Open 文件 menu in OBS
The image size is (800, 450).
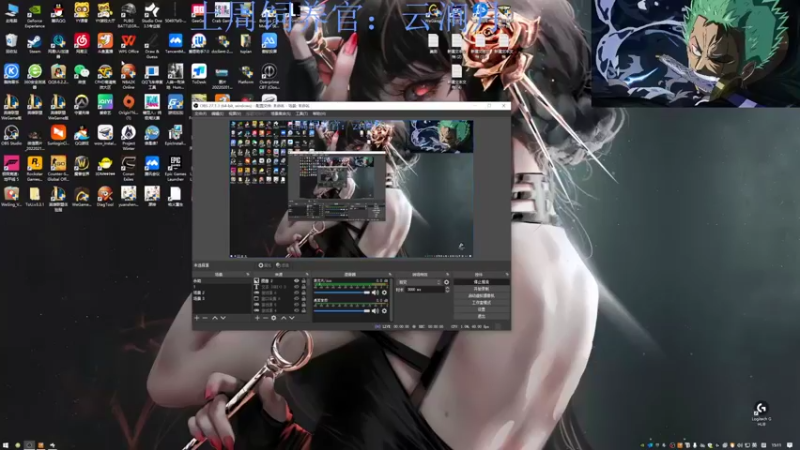pyautogui.click(x=201, y=114)
